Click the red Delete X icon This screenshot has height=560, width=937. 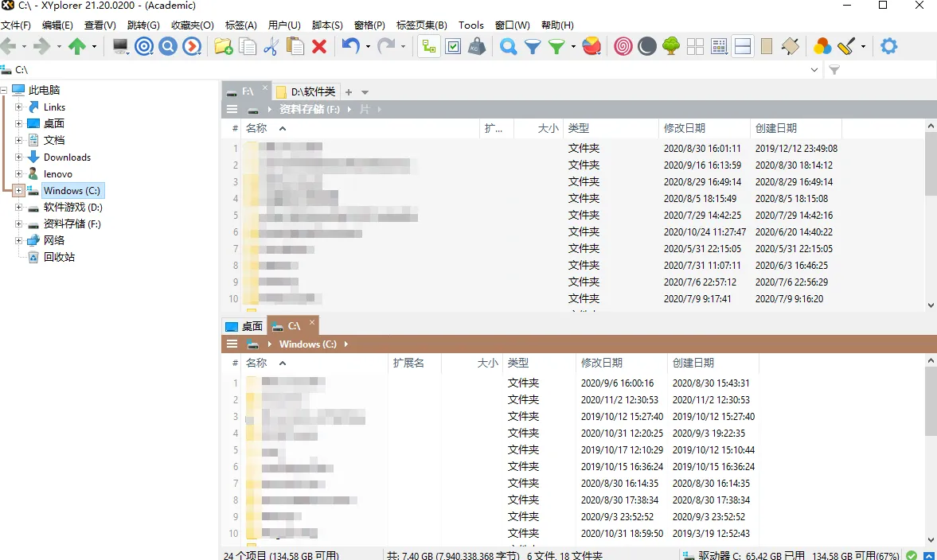coord(319,47)
